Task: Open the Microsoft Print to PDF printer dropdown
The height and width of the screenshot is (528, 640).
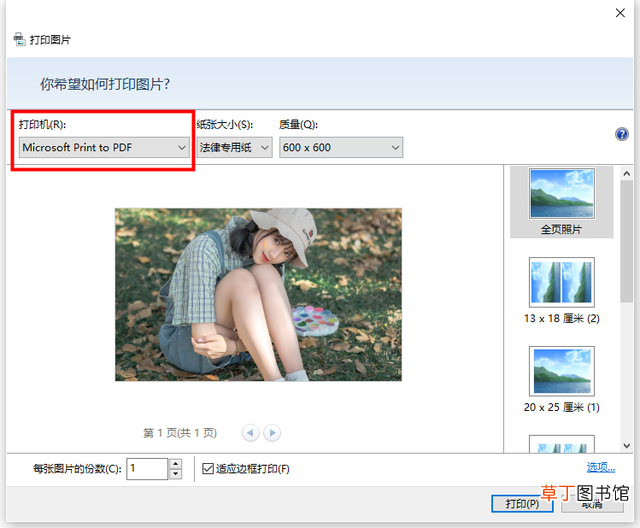Action: pos(104,147)
